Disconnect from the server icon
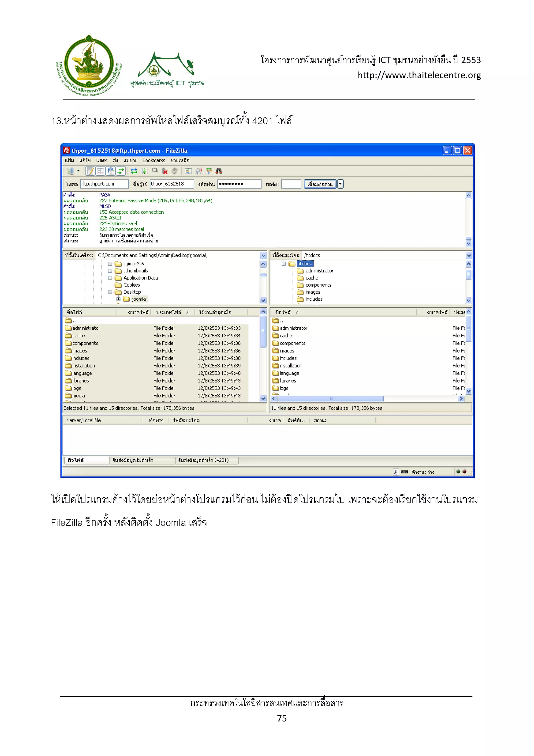The image size is (534, 756). (x=165, y=171)
